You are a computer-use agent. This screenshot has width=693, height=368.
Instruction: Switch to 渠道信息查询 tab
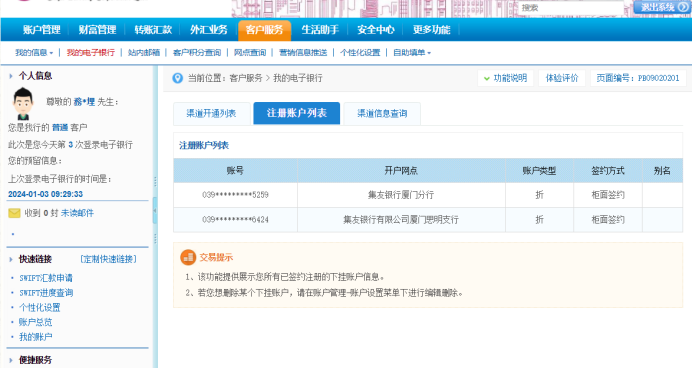382,114
